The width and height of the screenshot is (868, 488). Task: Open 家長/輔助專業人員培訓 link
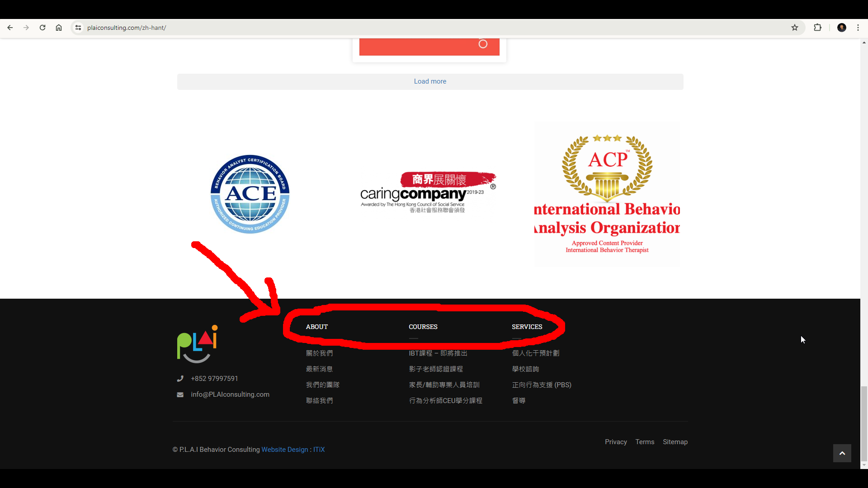[x=444, y=385]
